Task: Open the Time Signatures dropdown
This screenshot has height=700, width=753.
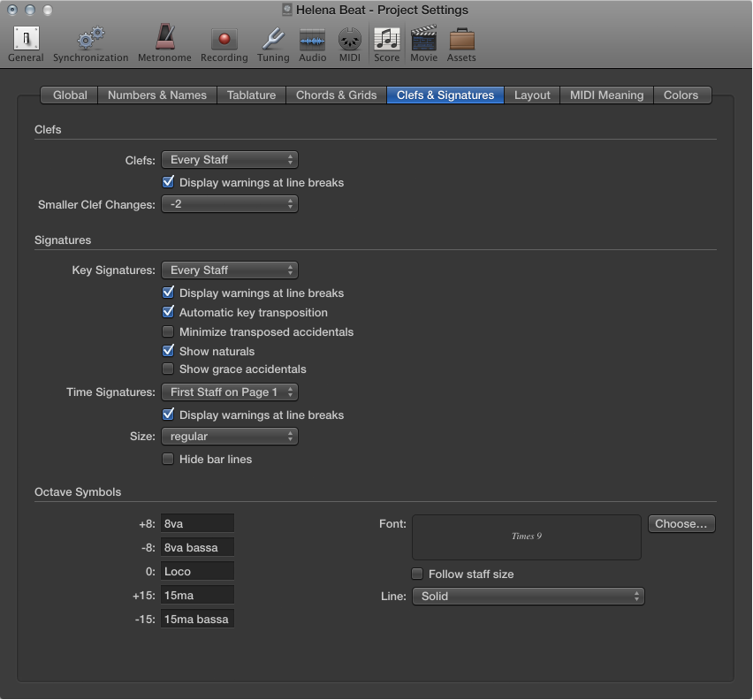Action: 229,392
